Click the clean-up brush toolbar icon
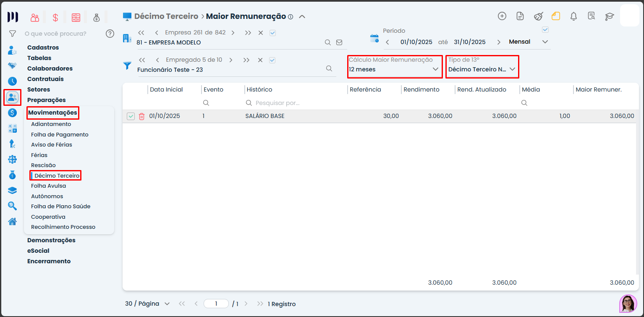This screenshot has height=317, width=644. pos(538,16)
